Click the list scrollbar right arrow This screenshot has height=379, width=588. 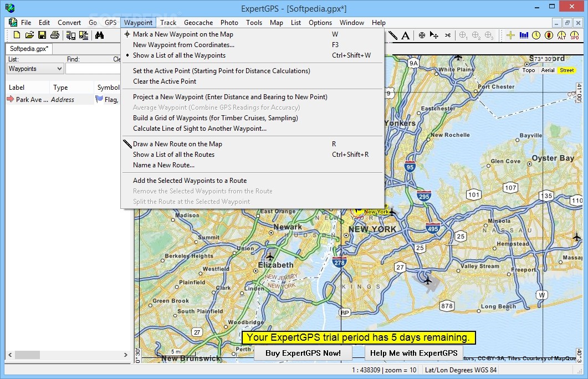point(126,355)
